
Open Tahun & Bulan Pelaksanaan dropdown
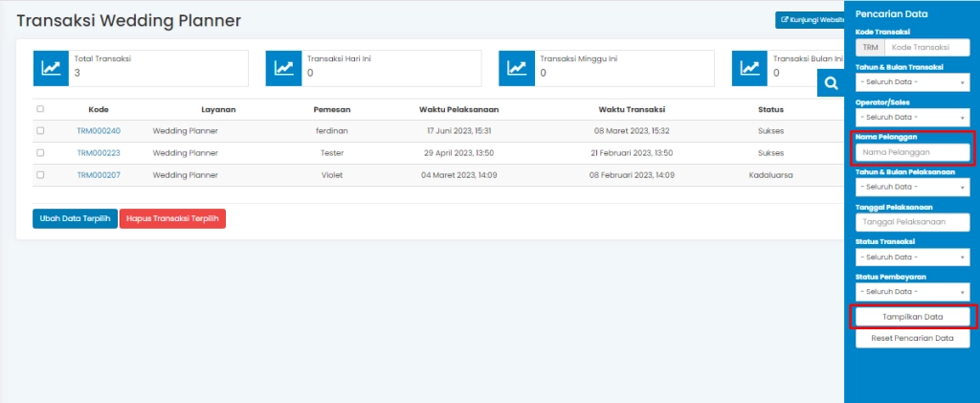(912, 187)
